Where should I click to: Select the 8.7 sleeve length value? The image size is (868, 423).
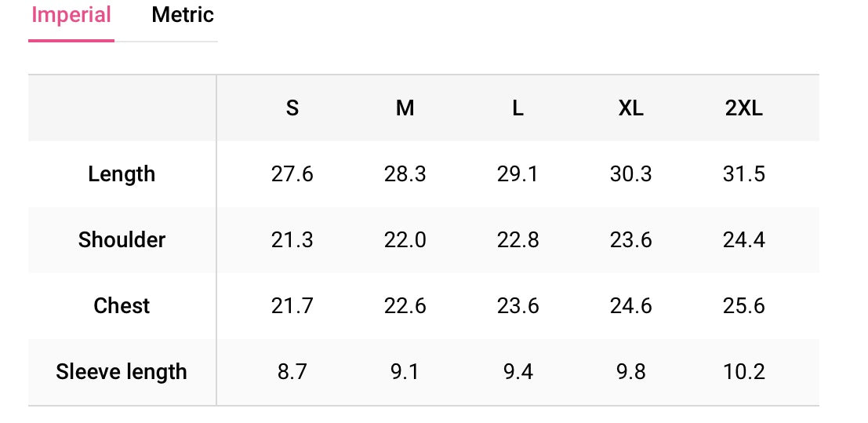click(x=292, y=372)
